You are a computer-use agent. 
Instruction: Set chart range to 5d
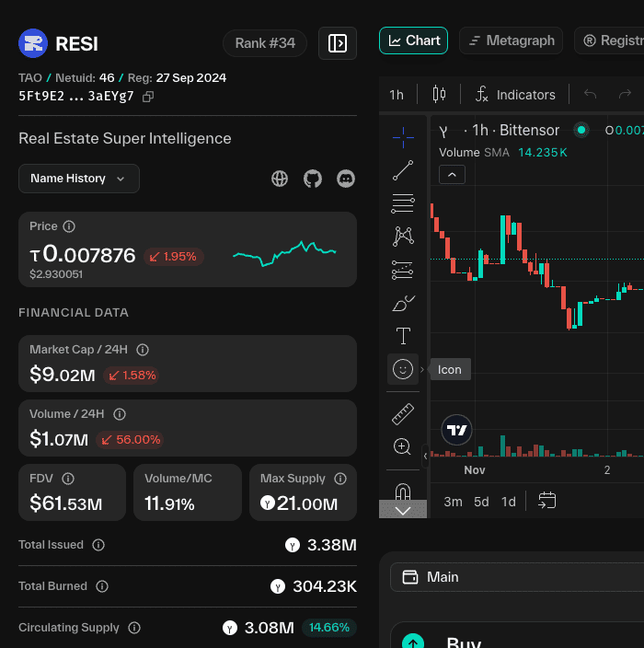481,502
